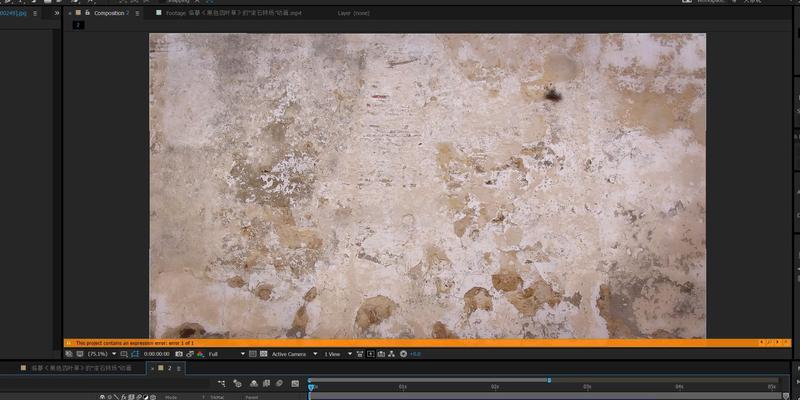Open the Full resolution dropdown
Image resolution: width=800 pixels, height=400 pixels.
pyautogui.click(x=227, y=354)
